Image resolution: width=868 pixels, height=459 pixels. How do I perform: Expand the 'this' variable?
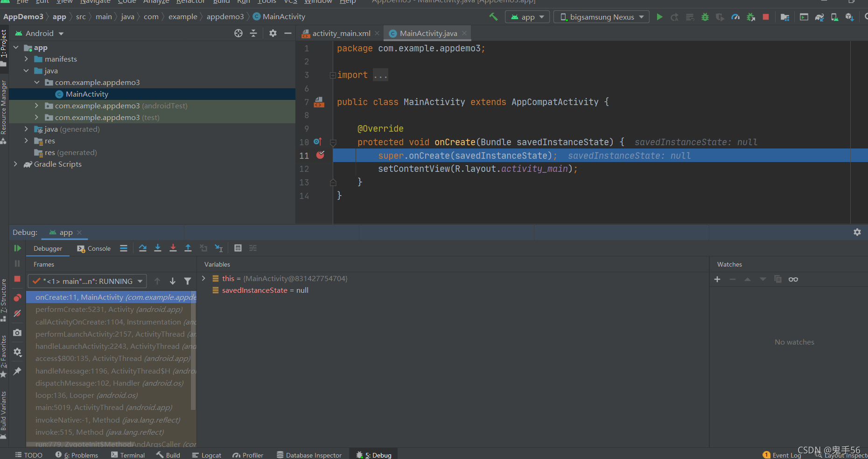(x=203, y=278)
